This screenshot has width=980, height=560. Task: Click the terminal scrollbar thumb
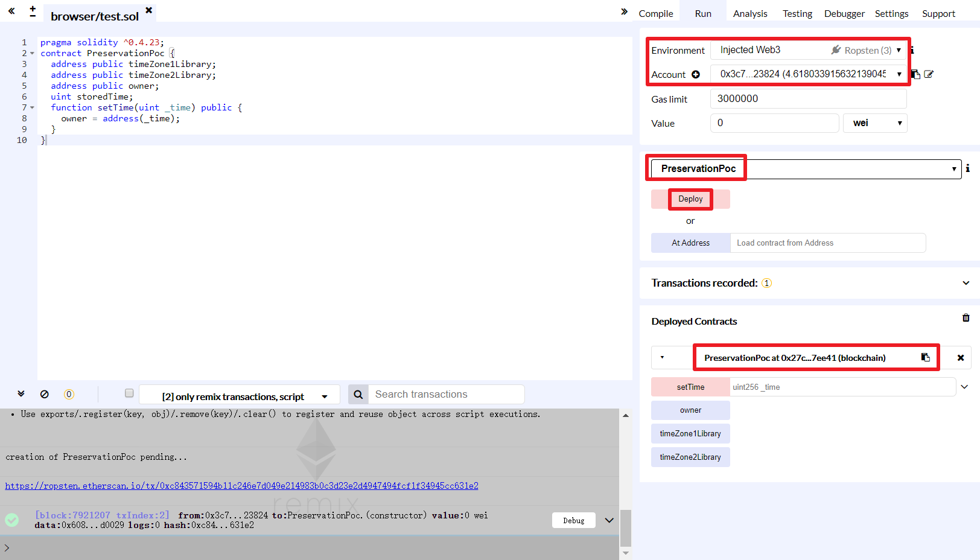point(626,528)
